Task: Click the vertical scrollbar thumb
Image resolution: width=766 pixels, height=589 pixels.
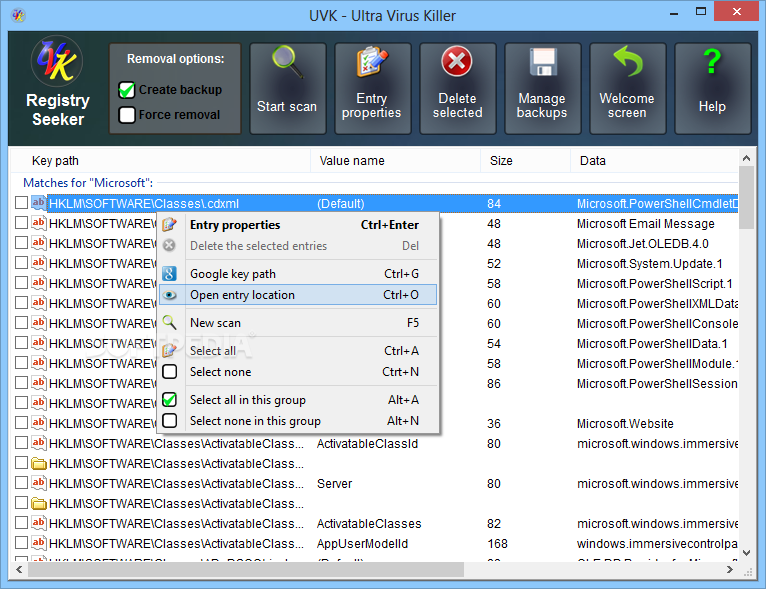Action: [746, 197]
